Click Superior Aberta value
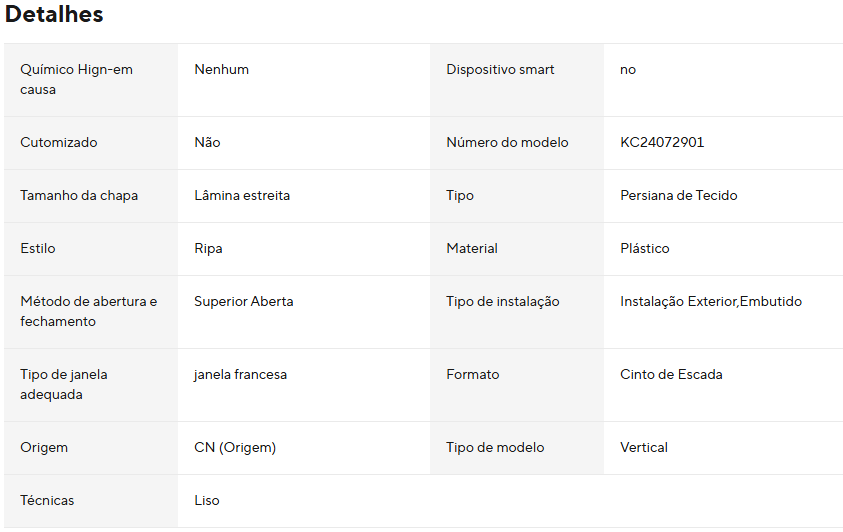The height and width of the screenshot is (532, 843). tap(244, 302)
